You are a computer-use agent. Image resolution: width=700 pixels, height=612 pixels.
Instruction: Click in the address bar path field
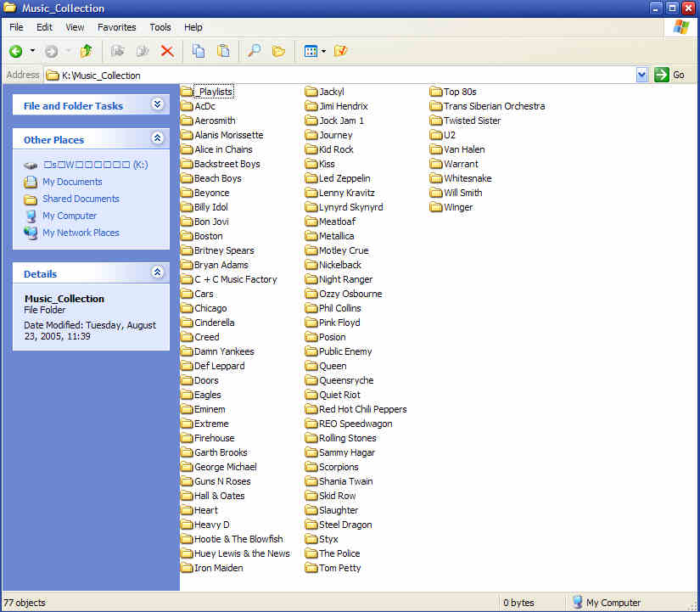pyautogui.click(x=339, y=75)
